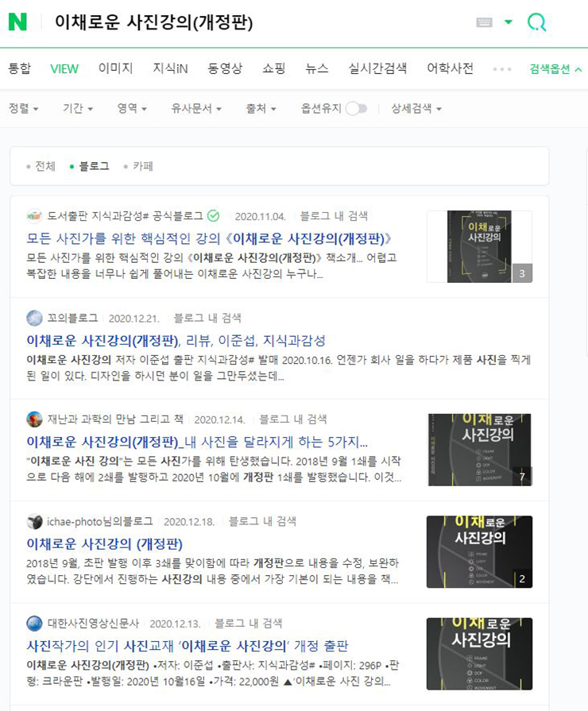Expand the 기간 period dropdown

tap(78, 108)
